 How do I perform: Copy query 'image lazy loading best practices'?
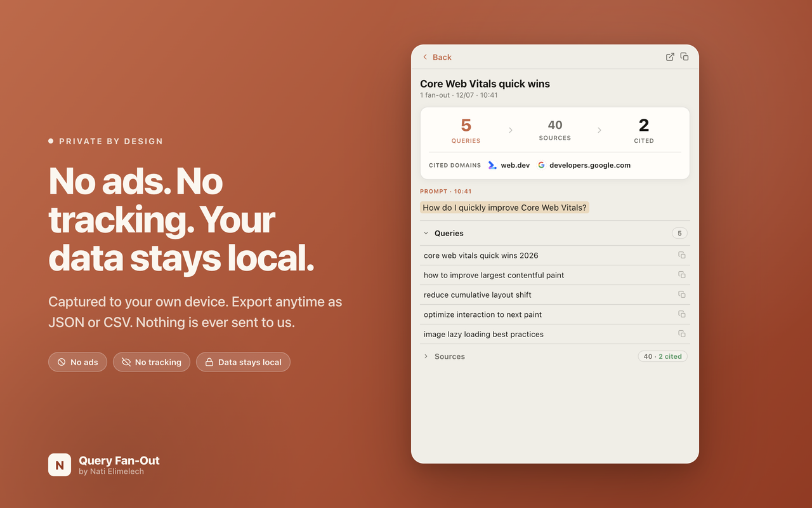pos(682,334)
